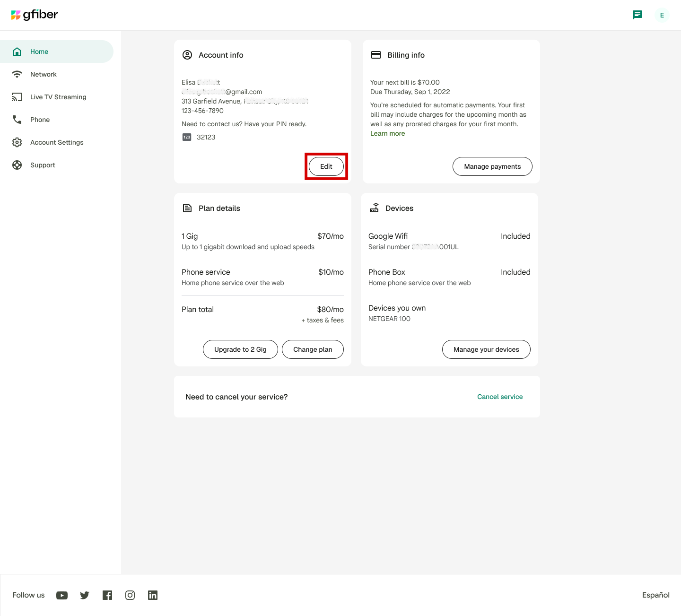
Task: Click 'Due Thursday, Sep 1, 2022' text
Action: (x=410, y=92)
